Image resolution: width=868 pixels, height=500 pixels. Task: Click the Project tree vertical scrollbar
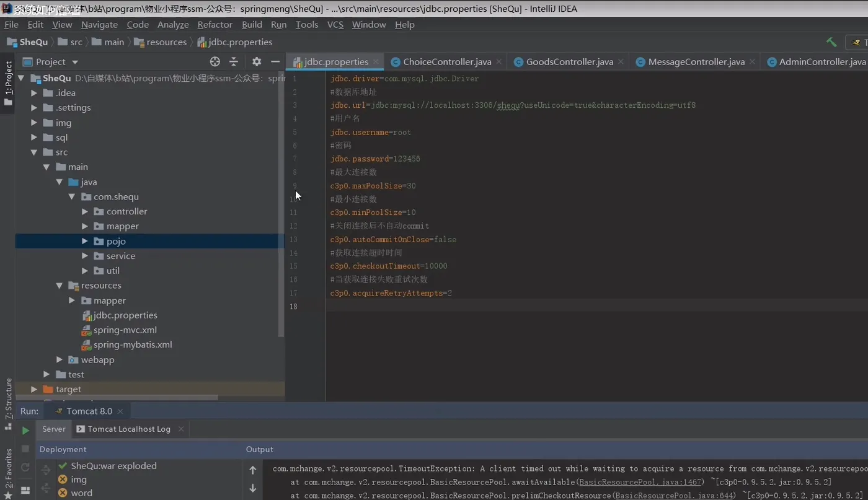coord(281,204)
